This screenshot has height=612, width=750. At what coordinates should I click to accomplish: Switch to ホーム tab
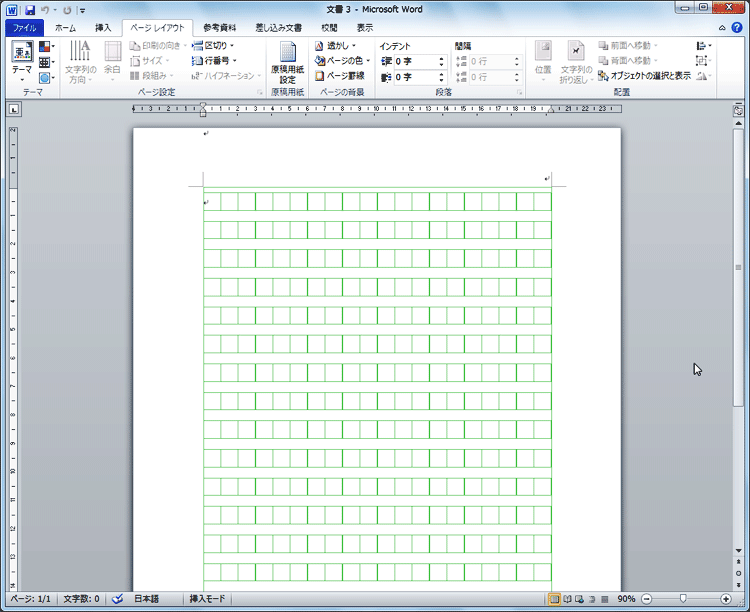point(66,28)
